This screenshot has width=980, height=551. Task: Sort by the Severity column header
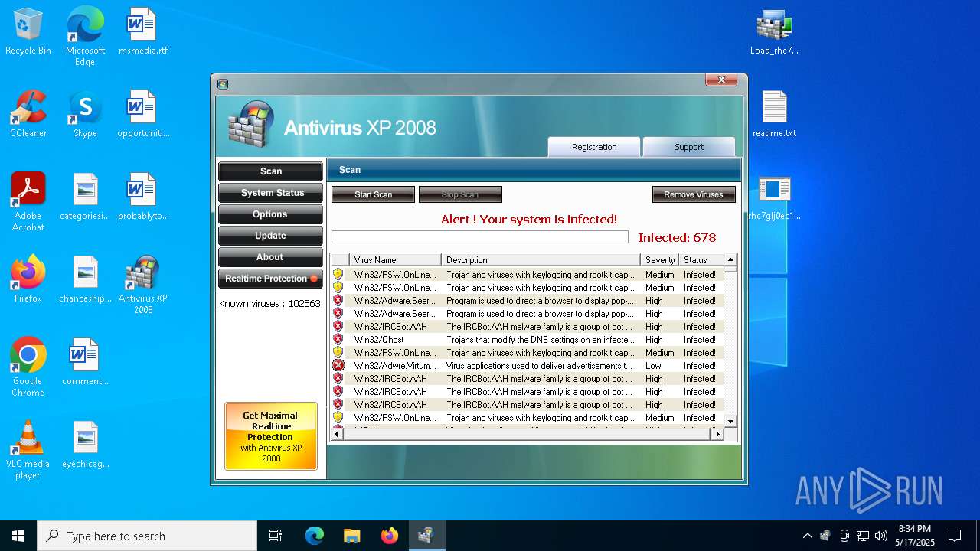tap(660, 260)
